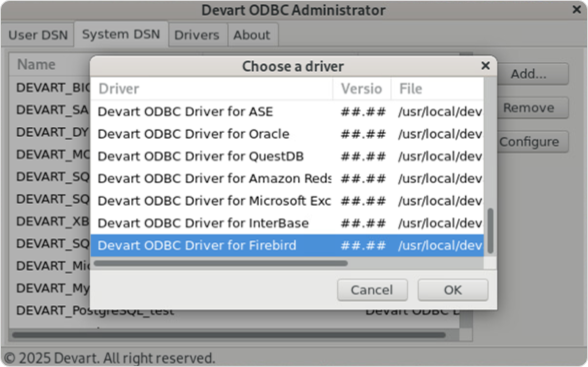Select Devart ODBC Driver for Firebird row
Viewport: 588px width, 367px height.
(287, 245)
